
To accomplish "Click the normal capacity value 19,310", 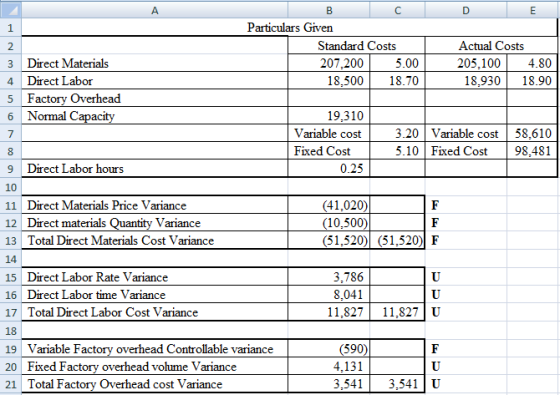I will coord(329,116).
